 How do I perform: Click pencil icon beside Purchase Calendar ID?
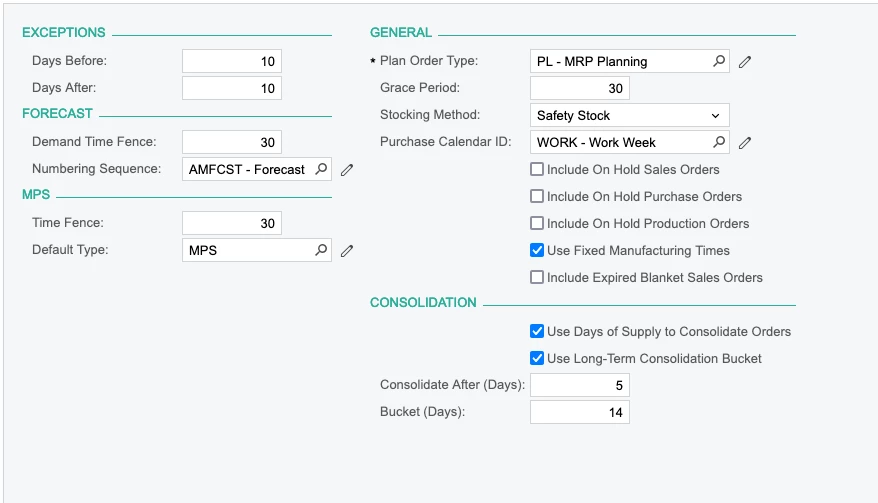745,143
